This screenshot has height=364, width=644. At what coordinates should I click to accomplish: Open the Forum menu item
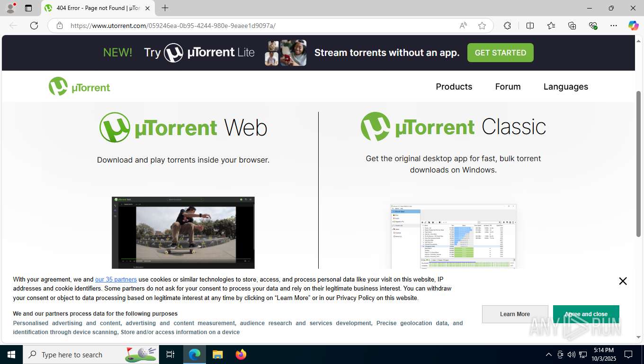508,86
